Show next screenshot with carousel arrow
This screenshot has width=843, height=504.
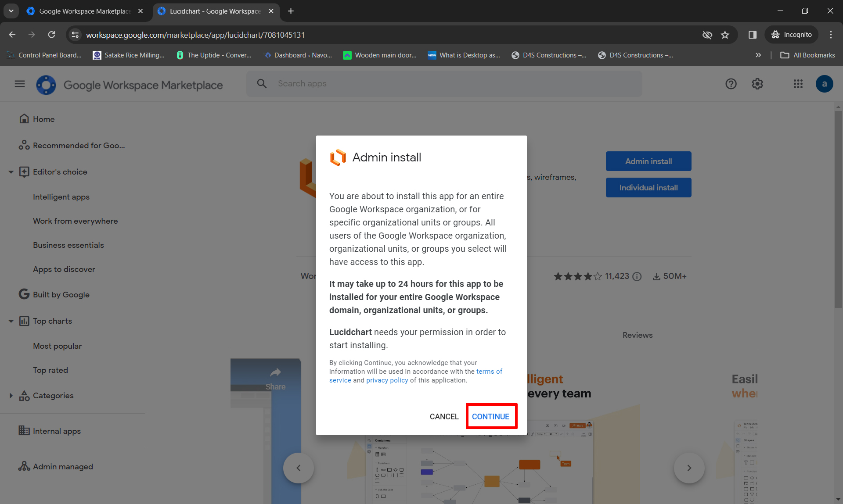pyautogui.click(x=689, y=468)
